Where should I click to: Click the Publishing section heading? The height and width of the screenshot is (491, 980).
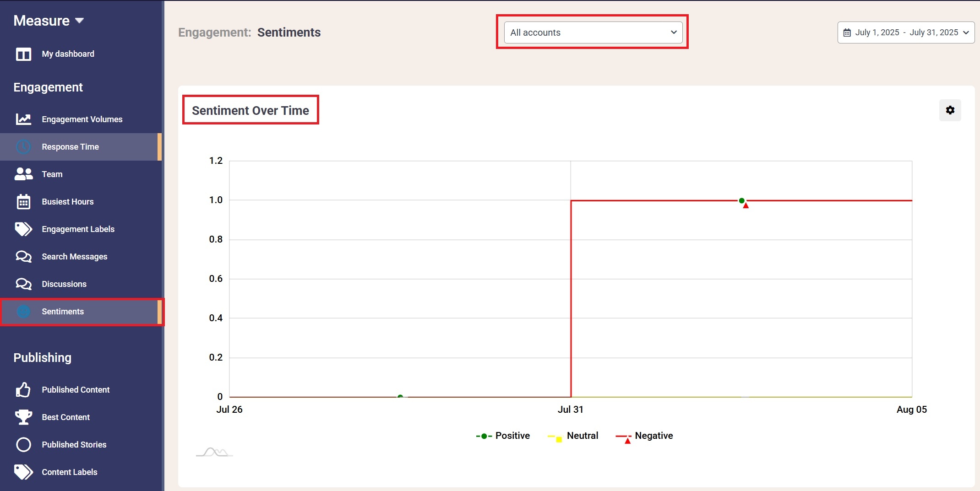click(x=42, y=357)
